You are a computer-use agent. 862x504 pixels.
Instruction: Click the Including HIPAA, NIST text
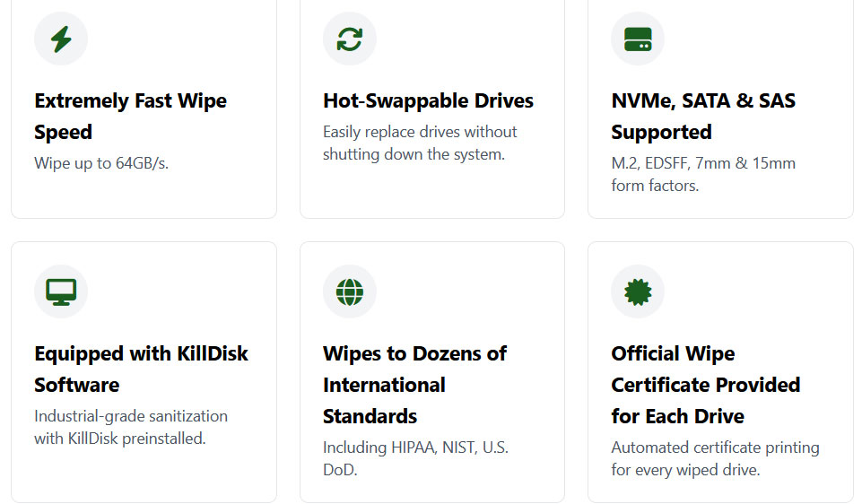[415, 458]
